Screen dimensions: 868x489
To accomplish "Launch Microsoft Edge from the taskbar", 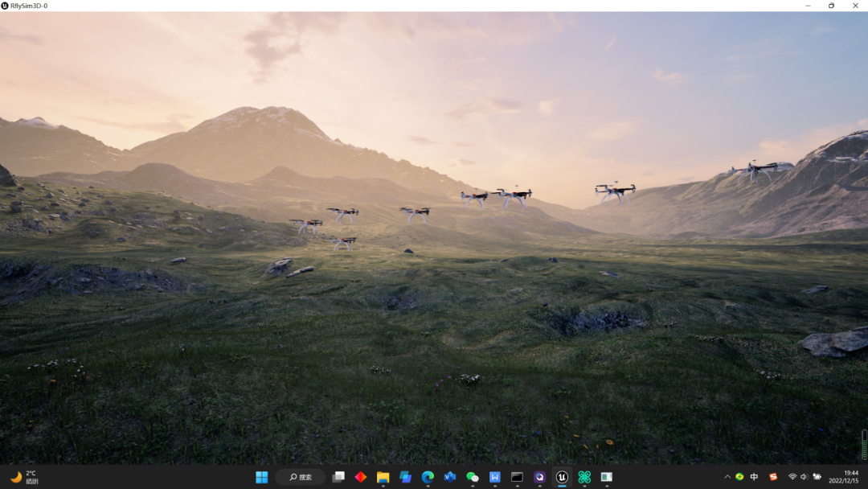I will [x=428, y=477].
